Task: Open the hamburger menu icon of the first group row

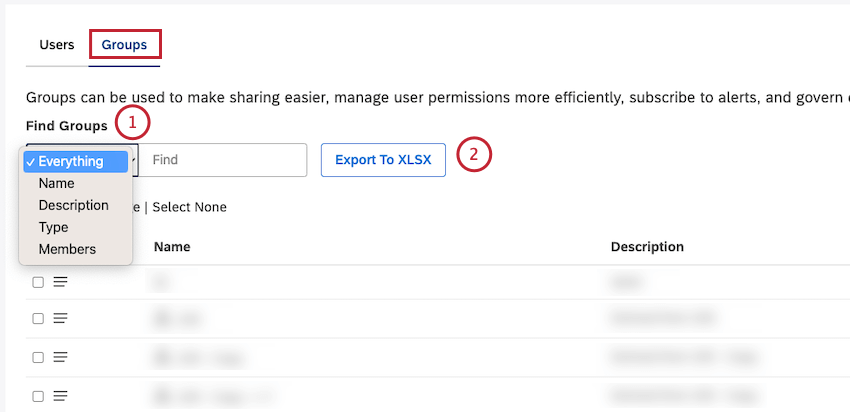Action: click(60, 282)
